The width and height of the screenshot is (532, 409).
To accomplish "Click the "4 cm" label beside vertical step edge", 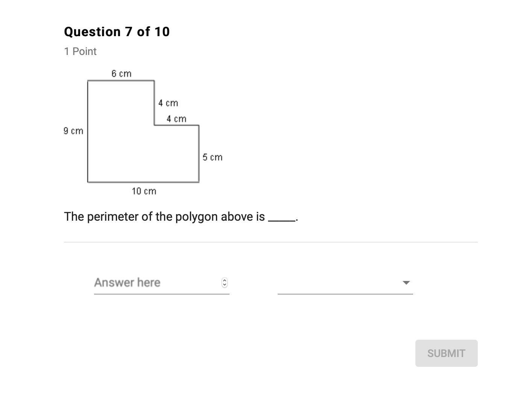I will click(x=168, y=103).
